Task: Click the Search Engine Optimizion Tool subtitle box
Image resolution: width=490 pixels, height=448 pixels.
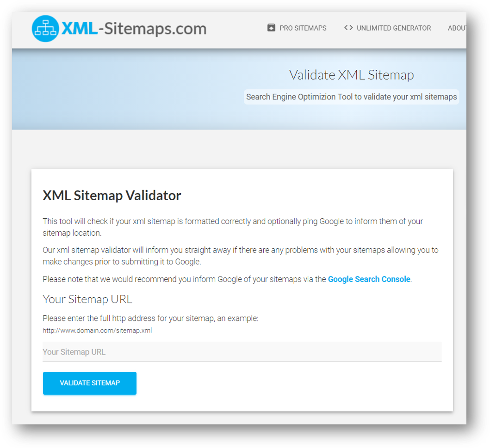Action: pos(351,97)
